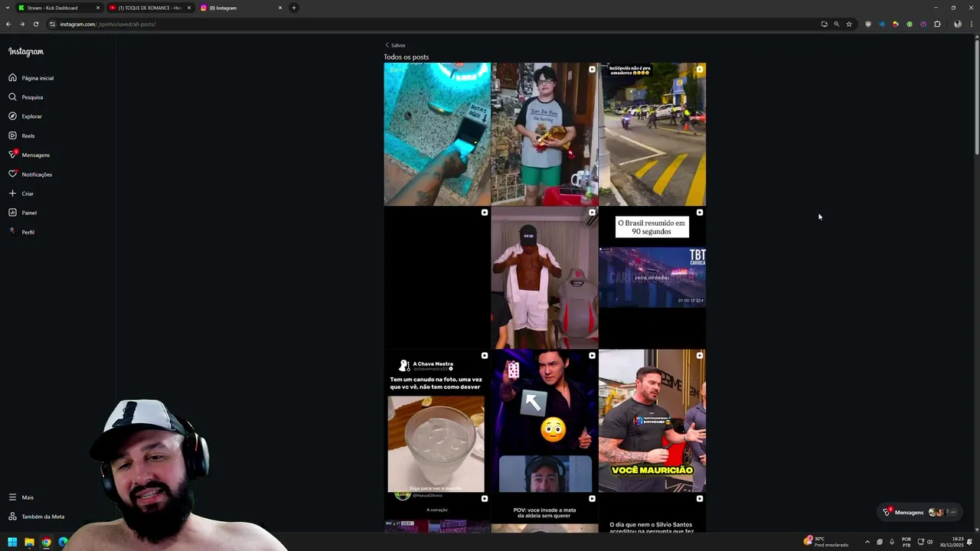980x551 pixels.
Task: Switch the POR PTB keyboard language
Action: 906,542
